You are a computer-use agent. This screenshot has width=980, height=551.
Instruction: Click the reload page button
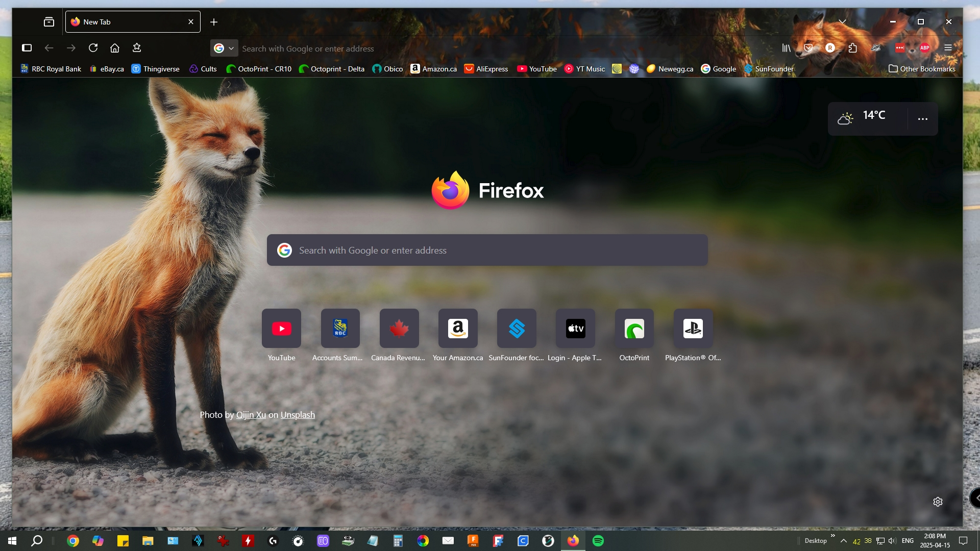[x=93, y=48]
